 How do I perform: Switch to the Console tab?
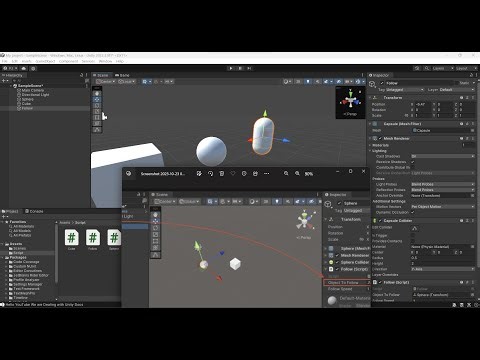tap(34, 211)
